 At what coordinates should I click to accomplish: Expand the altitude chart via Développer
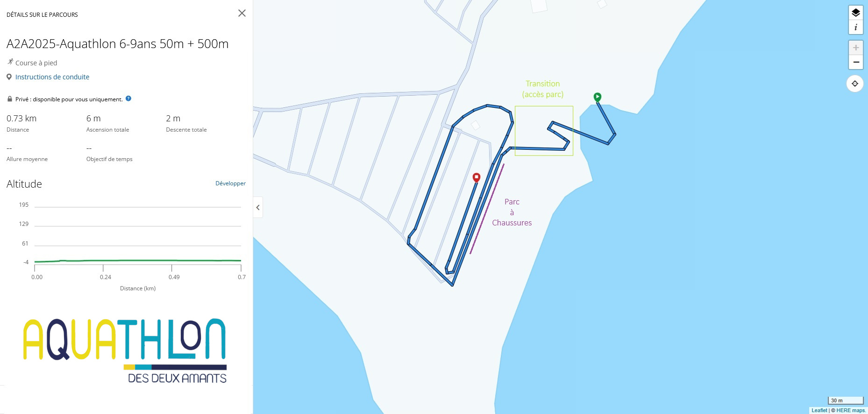pos(230,183)
